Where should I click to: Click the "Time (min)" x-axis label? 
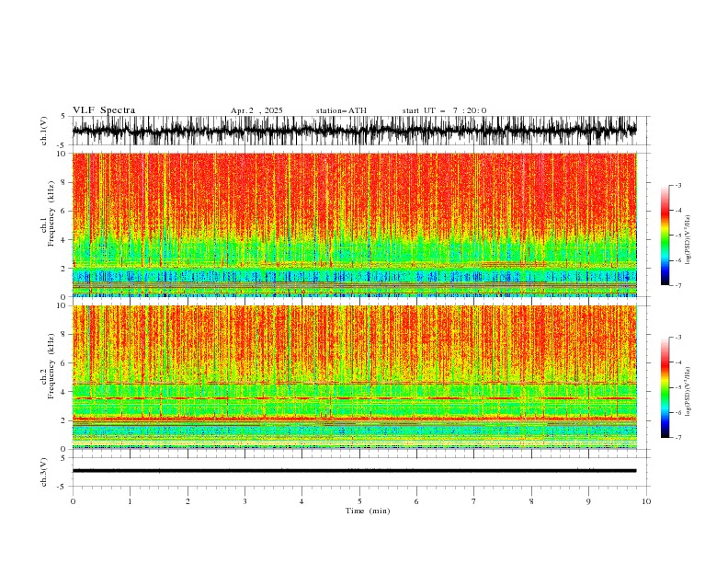(x=368, y=511)
